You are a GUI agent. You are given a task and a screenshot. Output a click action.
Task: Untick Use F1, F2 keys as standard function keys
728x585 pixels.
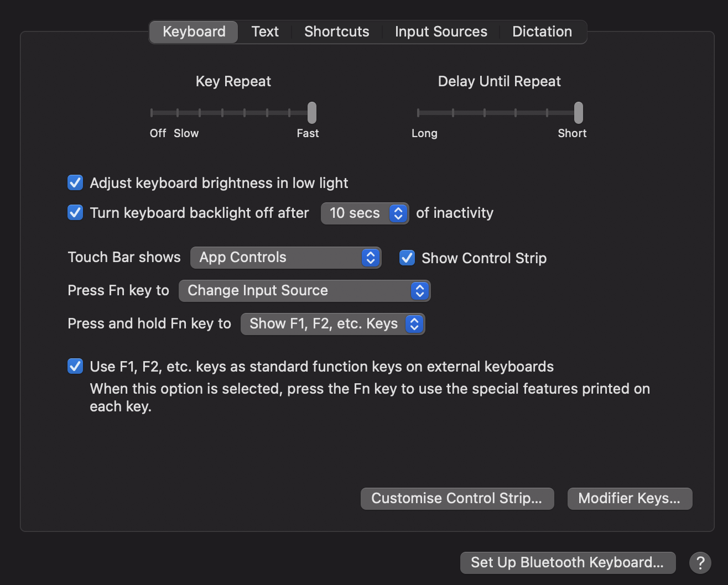pos(75,366)
